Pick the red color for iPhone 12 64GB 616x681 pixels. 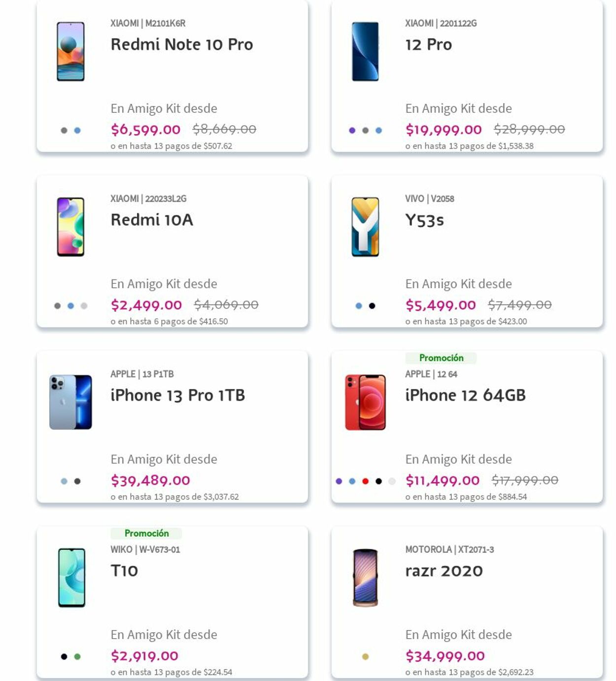[365, 481]
